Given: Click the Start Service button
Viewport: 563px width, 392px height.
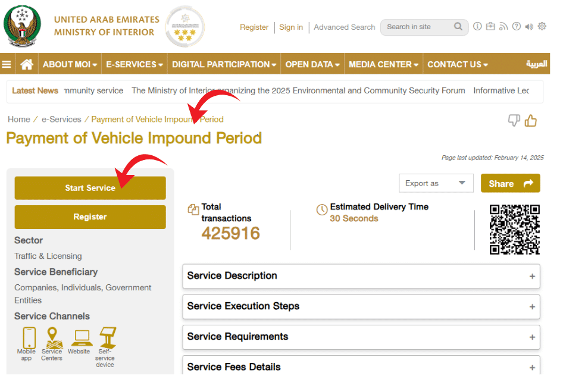Looking at the screenshot, I should 90,188.
